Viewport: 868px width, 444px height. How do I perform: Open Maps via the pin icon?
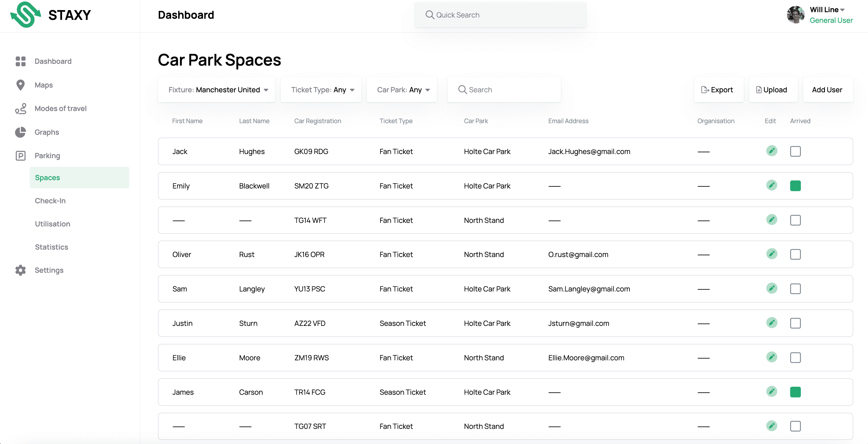pyautogui.click(x=20, y=85)
